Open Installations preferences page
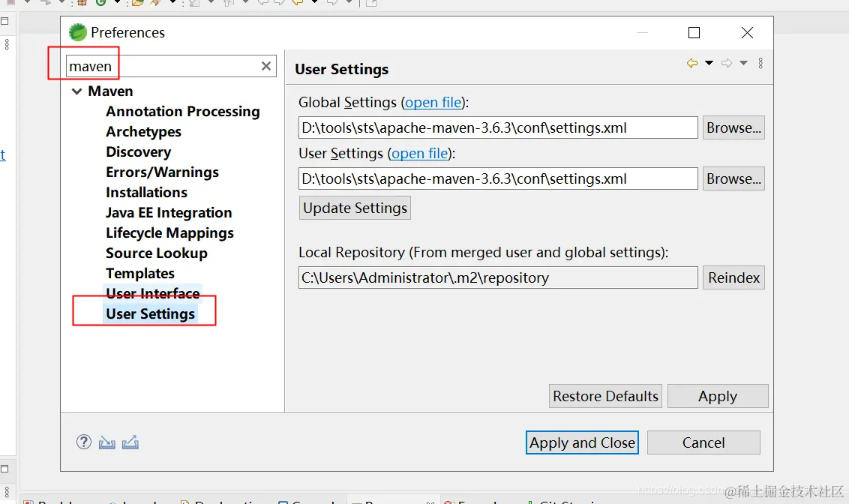The height and width of the screenshot is (504, 849). pyautogui.click(x=146, y=193)
